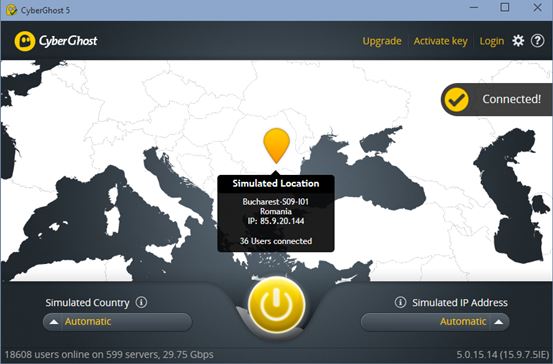Maximize the CyberGhost 5 window
The image size is (553, 364).
point(505,7)
